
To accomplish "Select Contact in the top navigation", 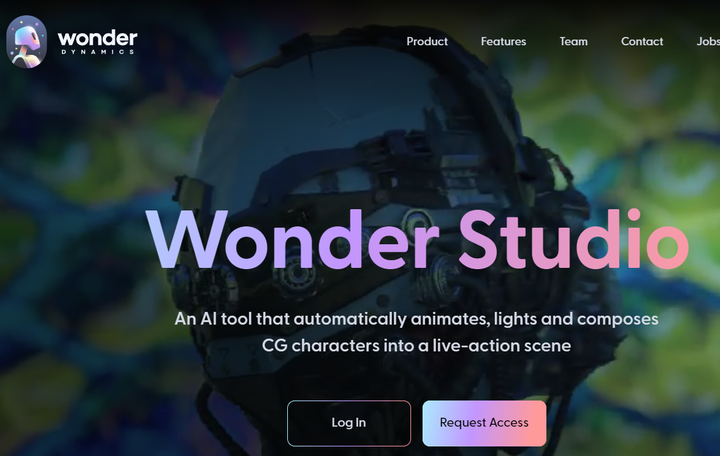I will pyautogui.click(x=642, y=41).
